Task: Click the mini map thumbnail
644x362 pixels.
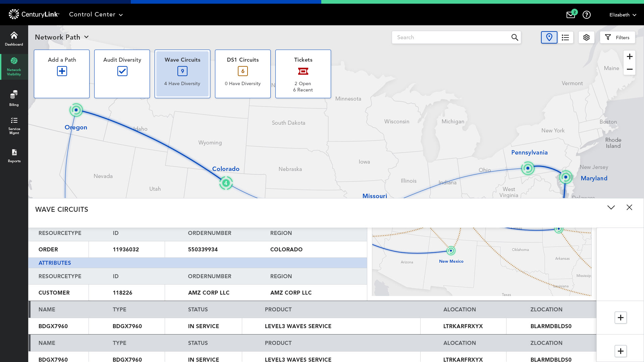Action: pyautogui.click(x=482, y=262)
